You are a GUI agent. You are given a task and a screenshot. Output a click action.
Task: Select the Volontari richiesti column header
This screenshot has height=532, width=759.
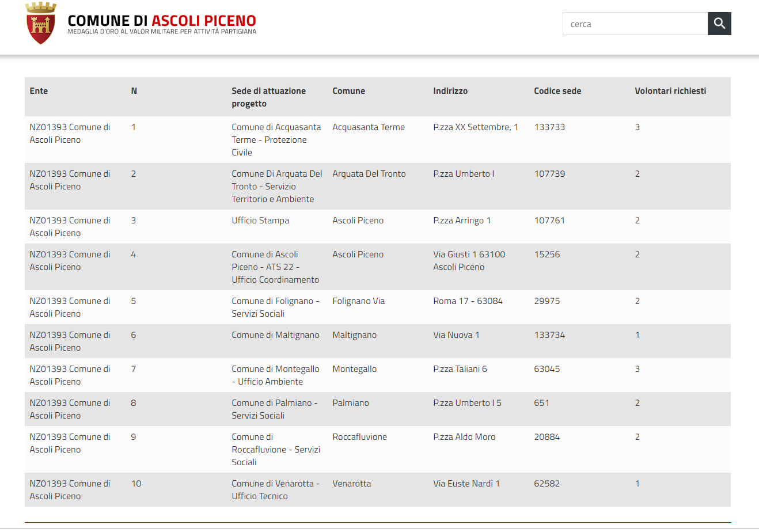(670, 91)
